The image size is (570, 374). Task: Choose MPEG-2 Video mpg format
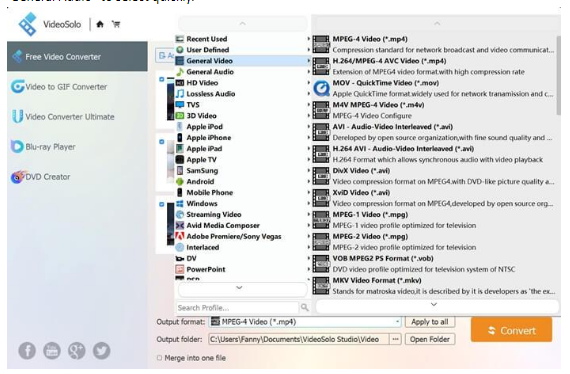[434, 242]
